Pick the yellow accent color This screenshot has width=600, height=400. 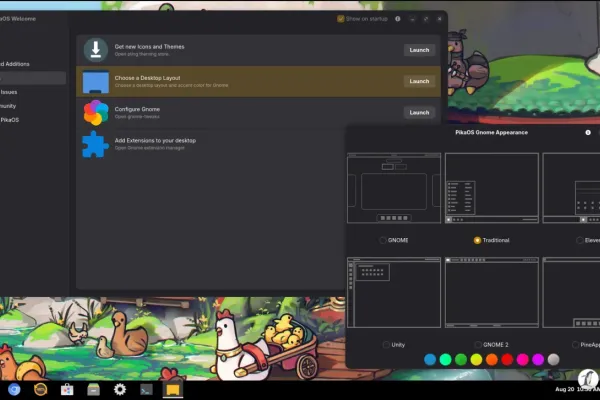coord(476,359)
